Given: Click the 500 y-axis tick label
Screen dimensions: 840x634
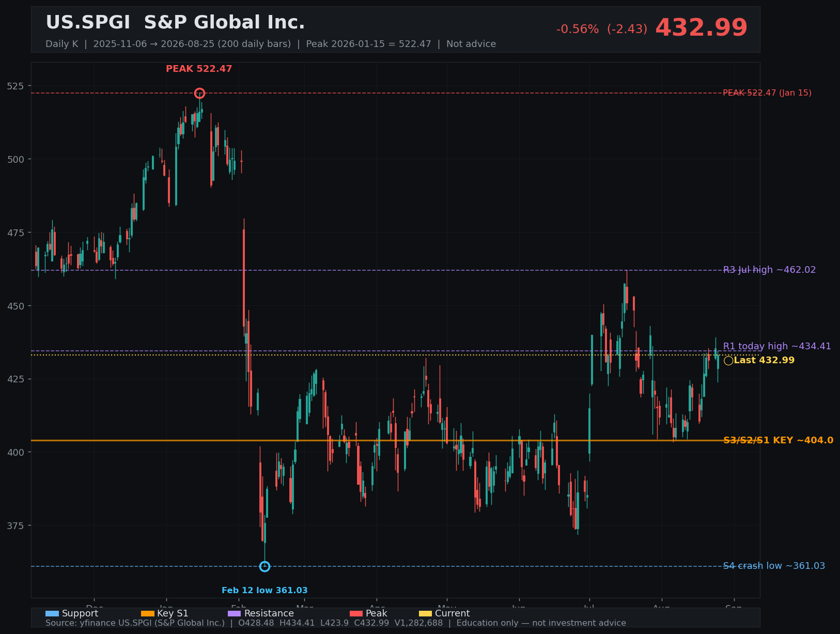Looking at the screenshot, I should [x=15, y=159].
